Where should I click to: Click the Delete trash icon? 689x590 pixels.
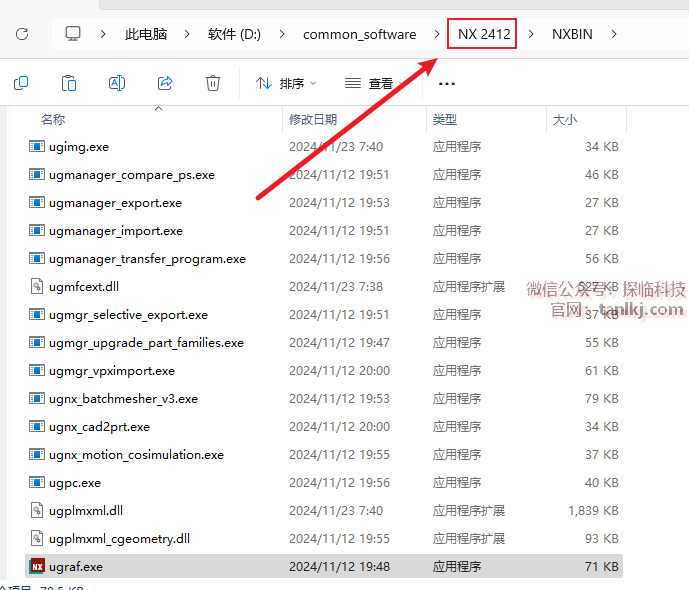pos(213,83)
